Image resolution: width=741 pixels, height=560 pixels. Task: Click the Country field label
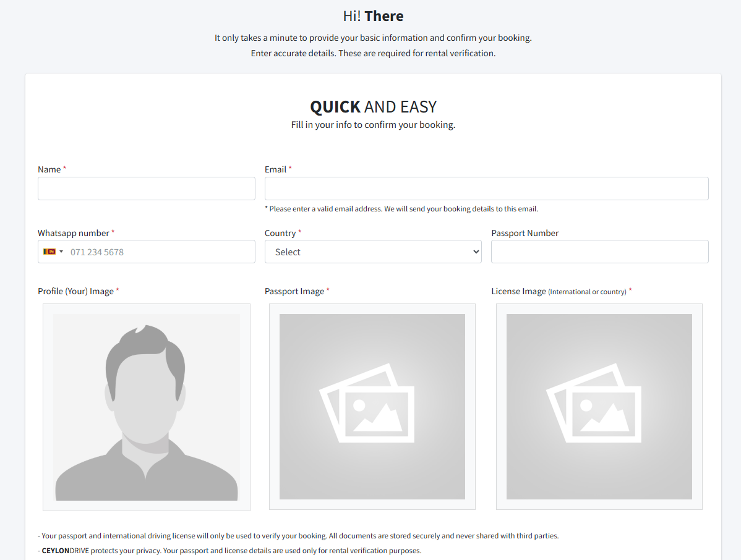[x=280, y=233]
